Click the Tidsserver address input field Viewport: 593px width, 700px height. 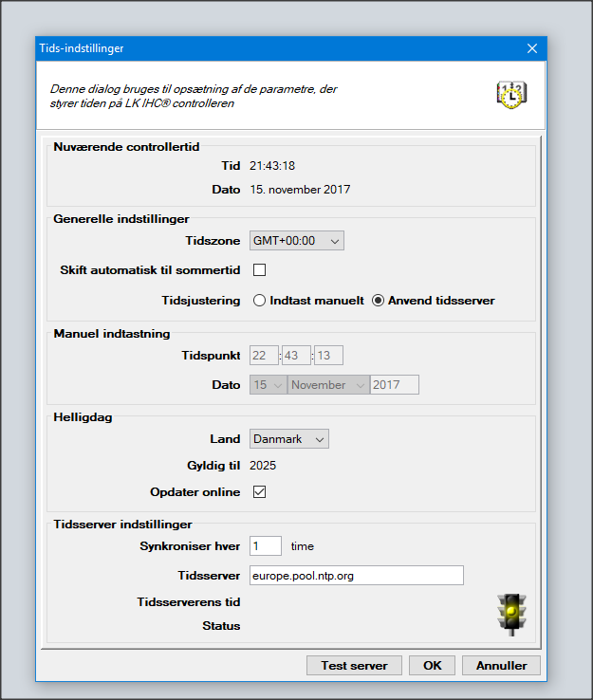coord(356,576)
